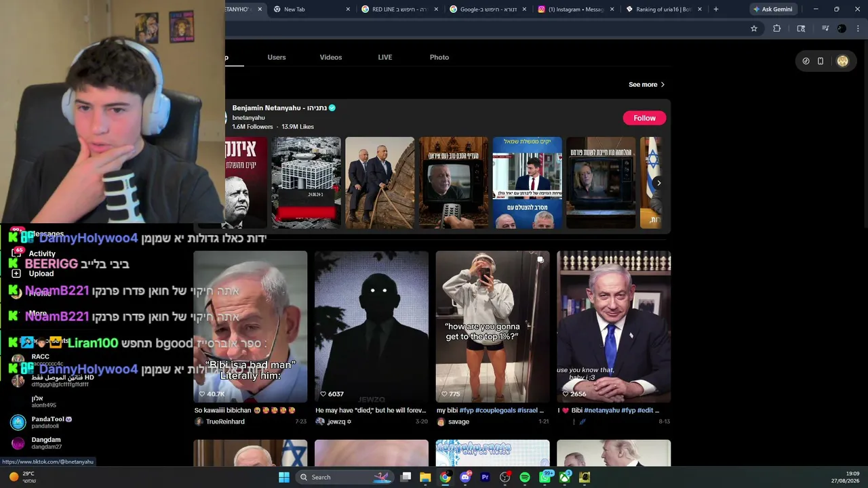Screen dimensions: 868x488
Task: Click the Ask Gemini button
Action: point(772,9)
